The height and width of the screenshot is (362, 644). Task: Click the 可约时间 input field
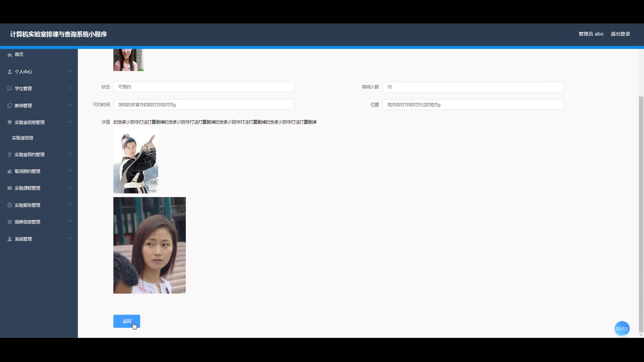(x=204, y=105)
